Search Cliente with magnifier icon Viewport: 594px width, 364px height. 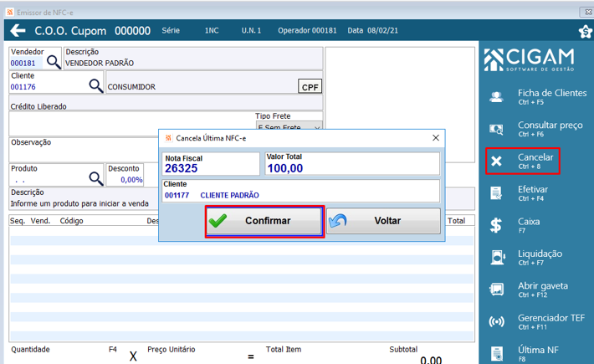[x=96, y=85]
